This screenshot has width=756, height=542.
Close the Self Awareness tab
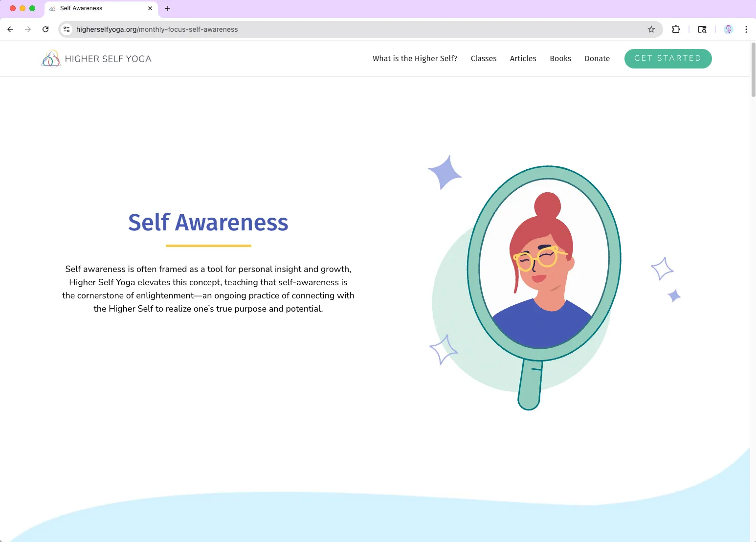150,8
